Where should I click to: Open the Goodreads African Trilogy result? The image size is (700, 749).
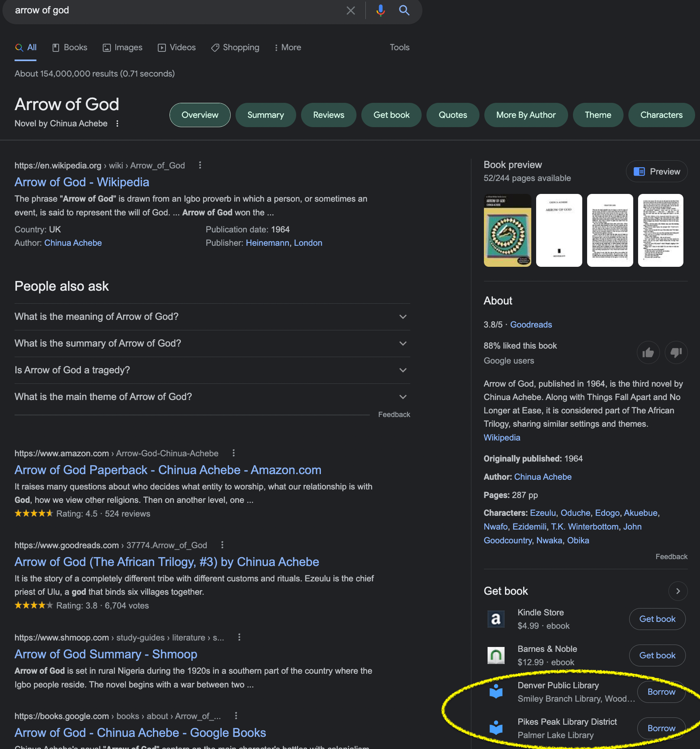point(167,562)
